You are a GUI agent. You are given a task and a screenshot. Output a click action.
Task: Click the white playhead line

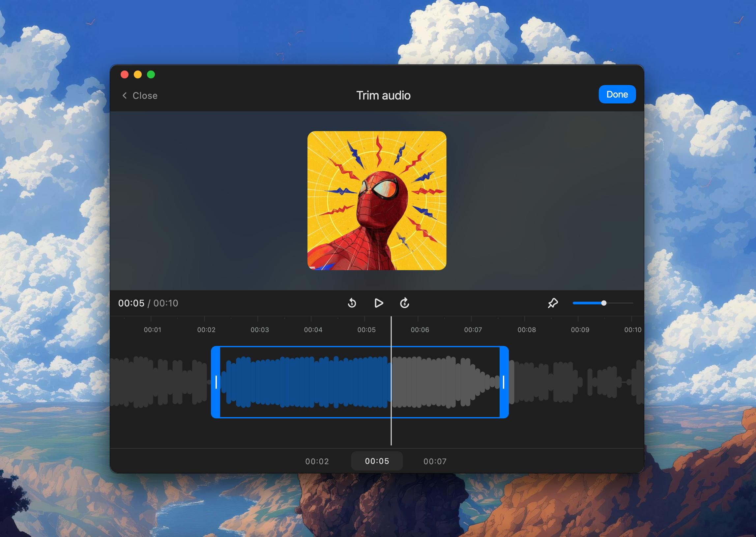[x=391, y=381]
